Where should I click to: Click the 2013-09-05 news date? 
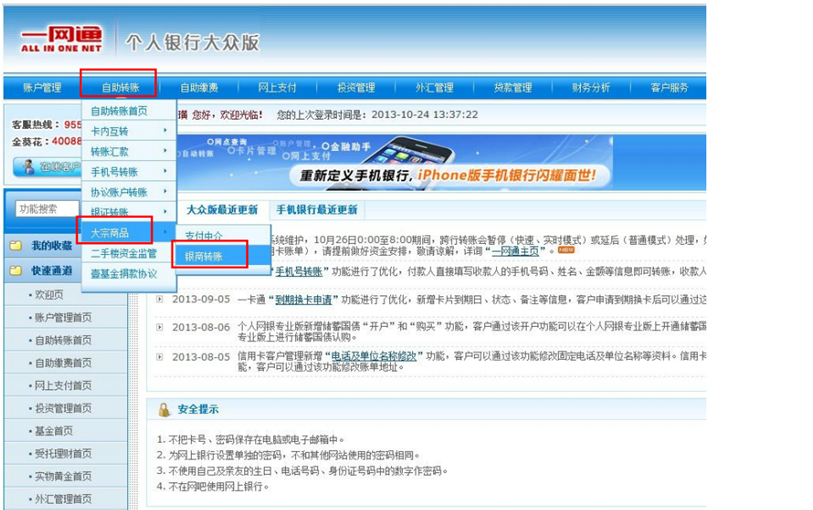click(x=201, y=300)
